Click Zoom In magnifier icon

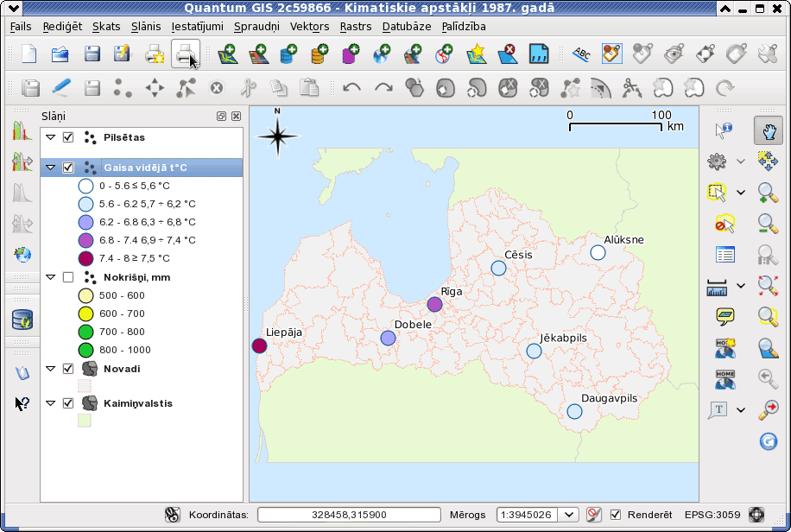pos(768,193)
